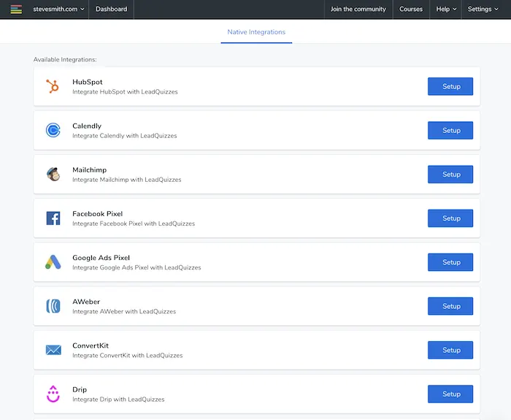Click the 'Available Integrations:' heading
This screenshot has height=420, width=511.
65,60
